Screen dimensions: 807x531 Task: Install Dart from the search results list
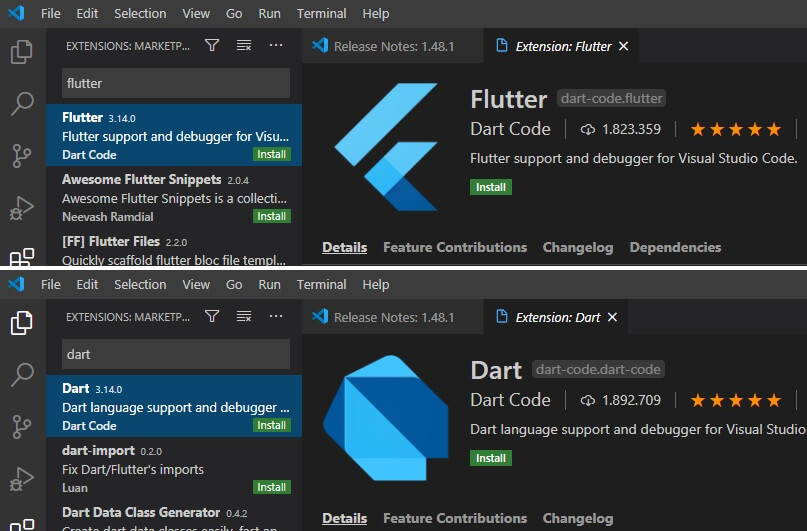(x=272, y=425)
